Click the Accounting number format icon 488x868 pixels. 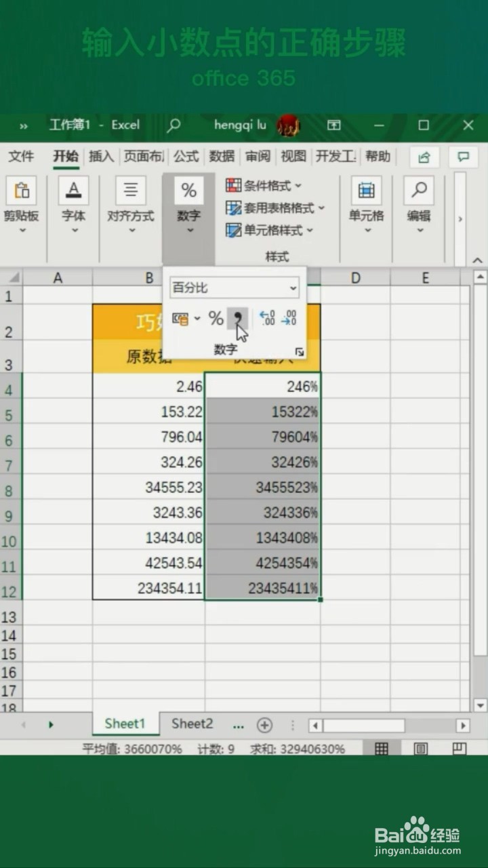pyautogui.click(x=180, y=318)
